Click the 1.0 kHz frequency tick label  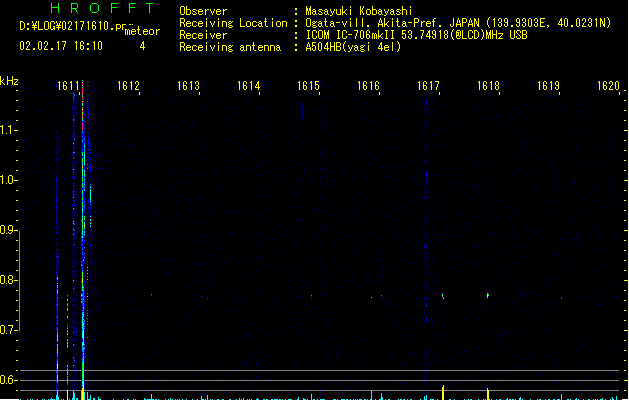tap(8, 180)
